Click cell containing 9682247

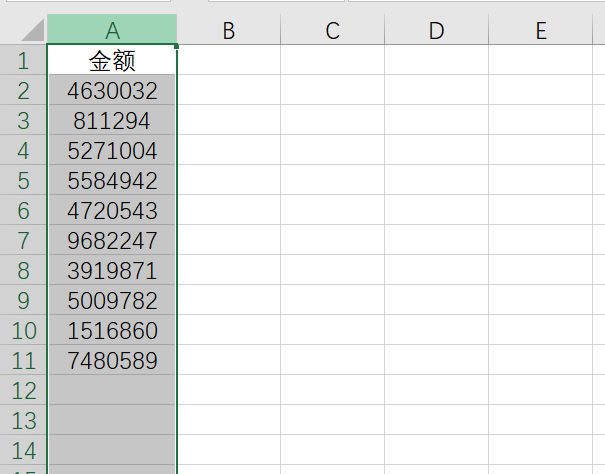(112, 240)
